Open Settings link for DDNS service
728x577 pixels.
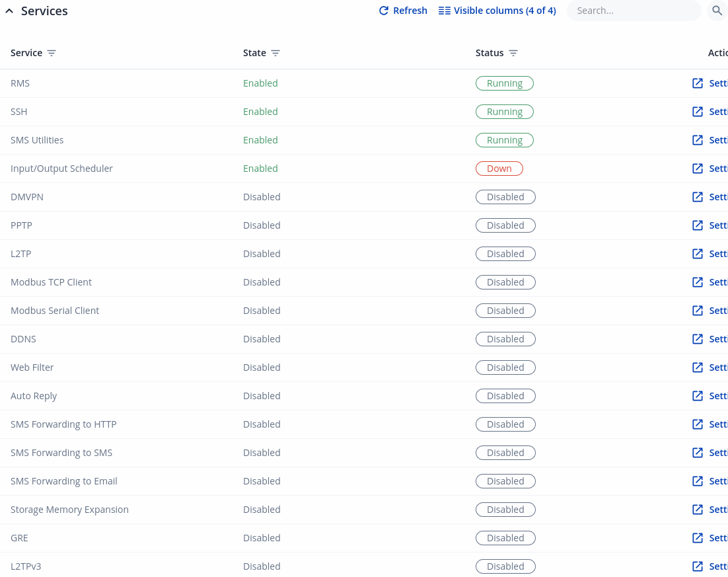718,339
